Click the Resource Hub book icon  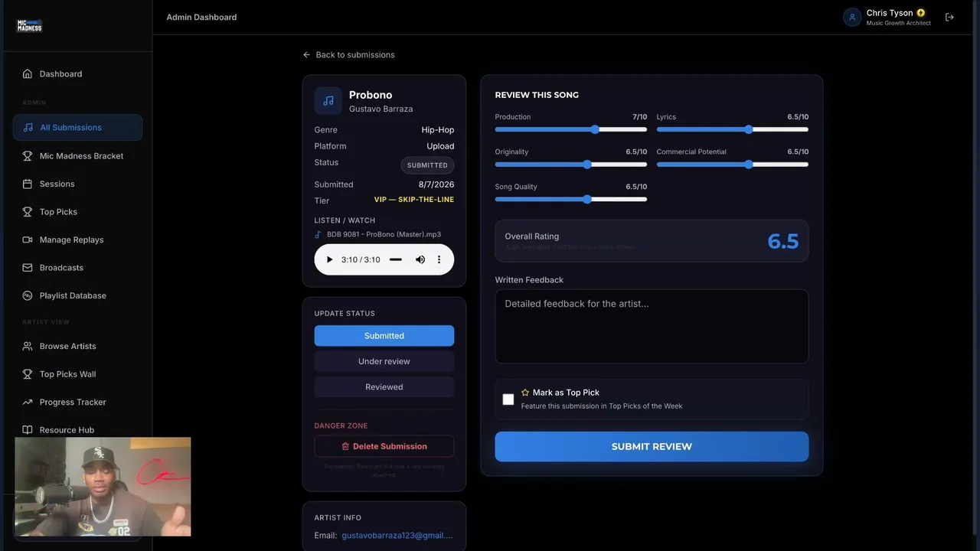click(28, 430)
